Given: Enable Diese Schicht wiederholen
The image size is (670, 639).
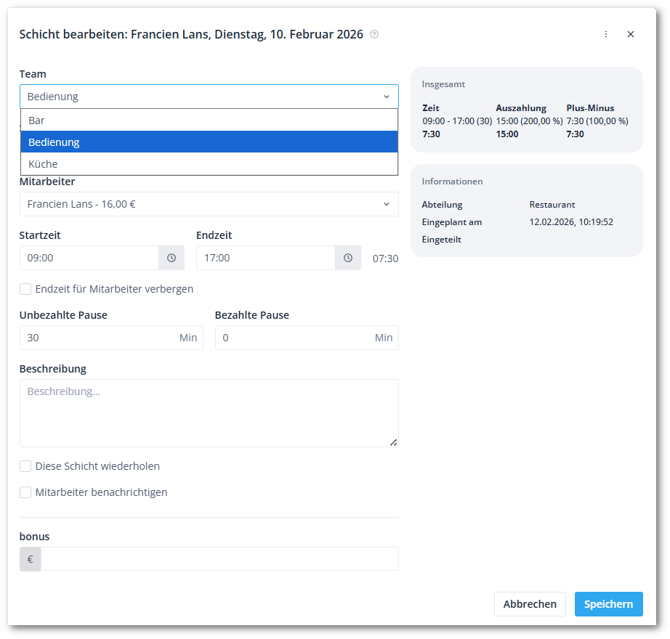Looking at the screenshot, I should click(25, 466).
